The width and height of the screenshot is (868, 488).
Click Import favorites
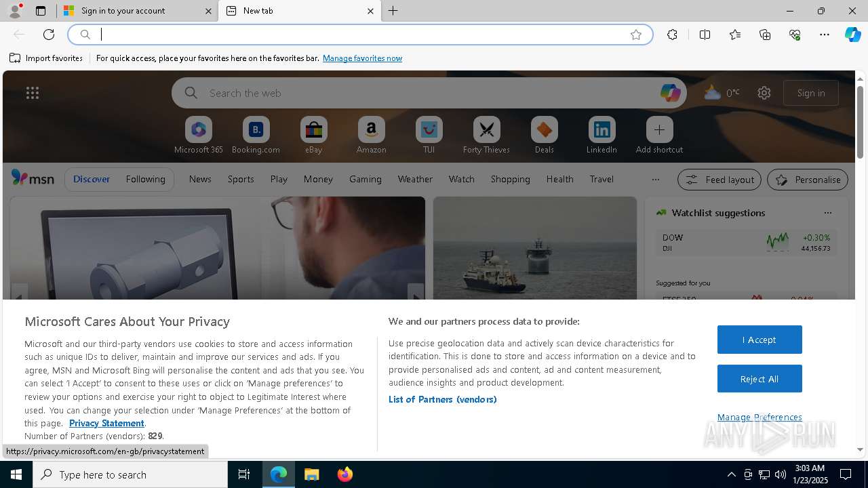point(46,58)
